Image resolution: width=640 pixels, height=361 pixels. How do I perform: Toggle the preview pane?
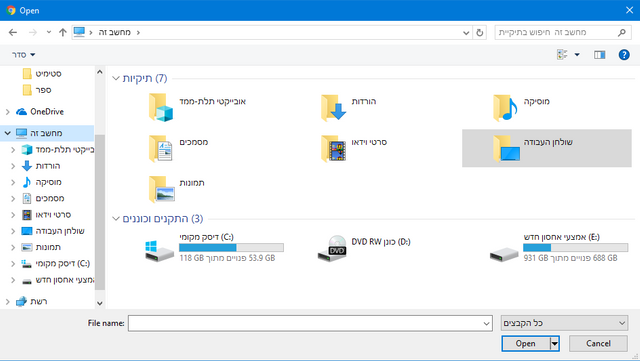[x=599, y=55]
